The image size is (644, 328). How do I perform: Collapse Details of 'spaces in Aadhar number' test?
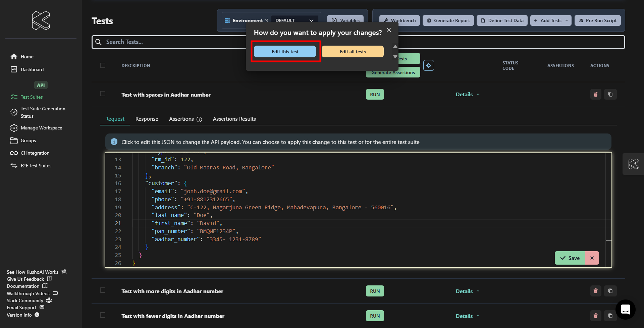point(467,95)
